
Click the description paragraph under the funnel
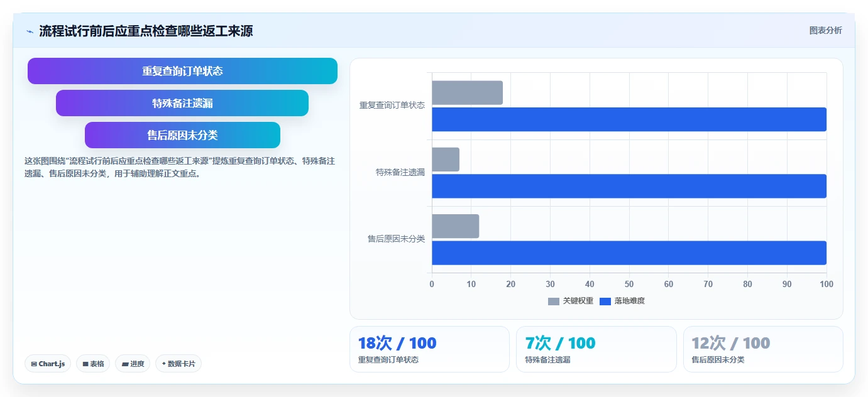pos(180,168)
